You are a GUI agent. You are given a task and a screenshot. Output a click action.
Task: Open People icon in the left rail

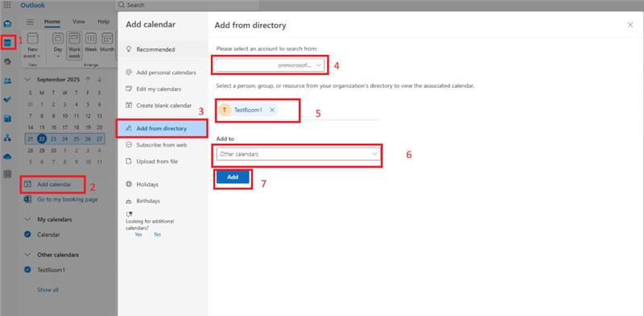(x=7, y=81)
